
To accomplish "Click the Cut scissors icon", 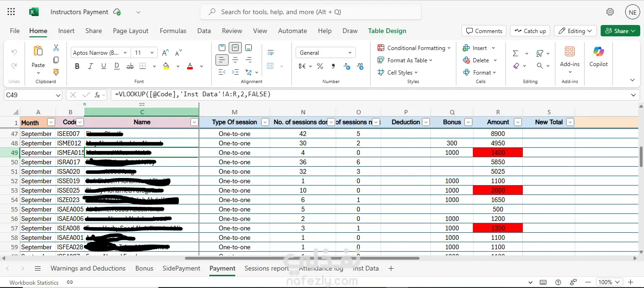I will [56, 48].
